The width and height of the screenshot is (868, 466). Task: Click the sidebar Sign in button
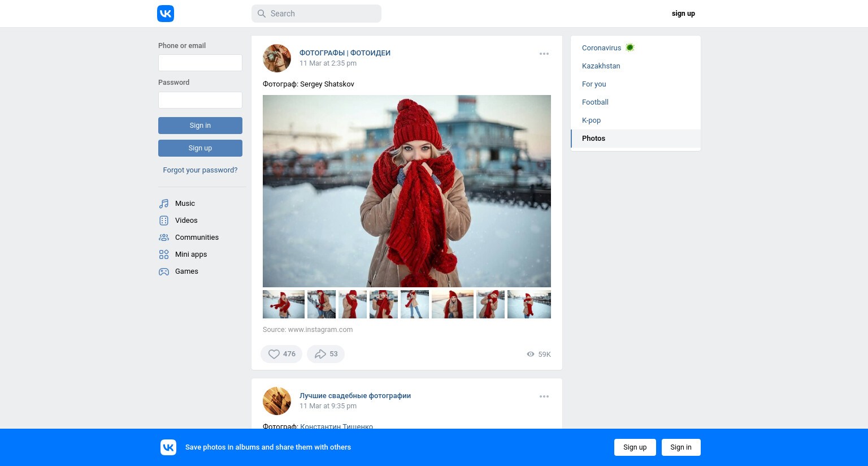click(x=200, y=126)
